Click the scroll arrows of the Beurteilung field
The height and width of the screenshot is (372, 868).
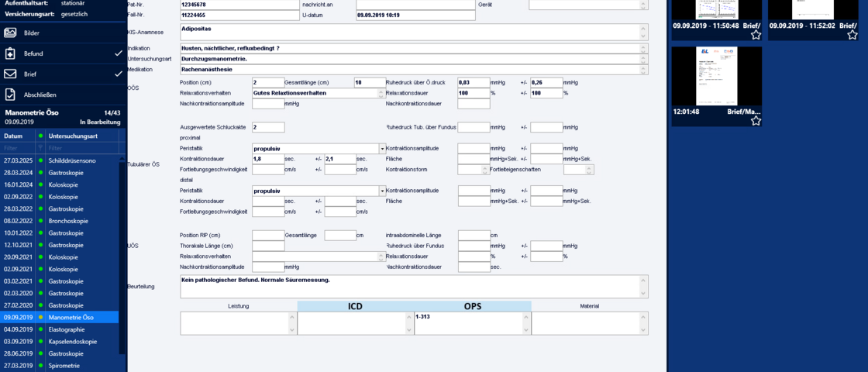pyautogui.click(x=644, y=286)
